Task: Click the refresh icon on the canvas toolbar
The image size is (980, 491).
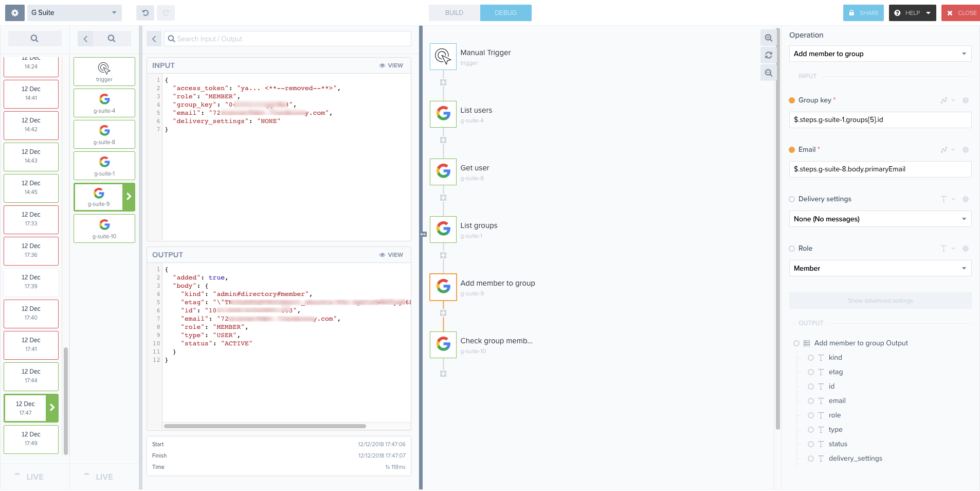Action: 768,55
